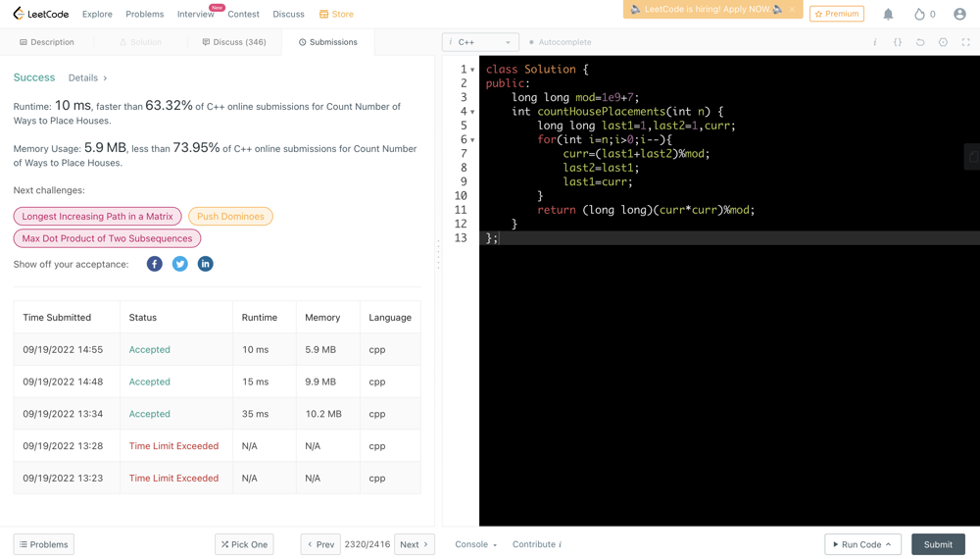Open the editor settings icon
Image resolution: width=980 pixels, height=559 pixels.
(x=943, y=42)
